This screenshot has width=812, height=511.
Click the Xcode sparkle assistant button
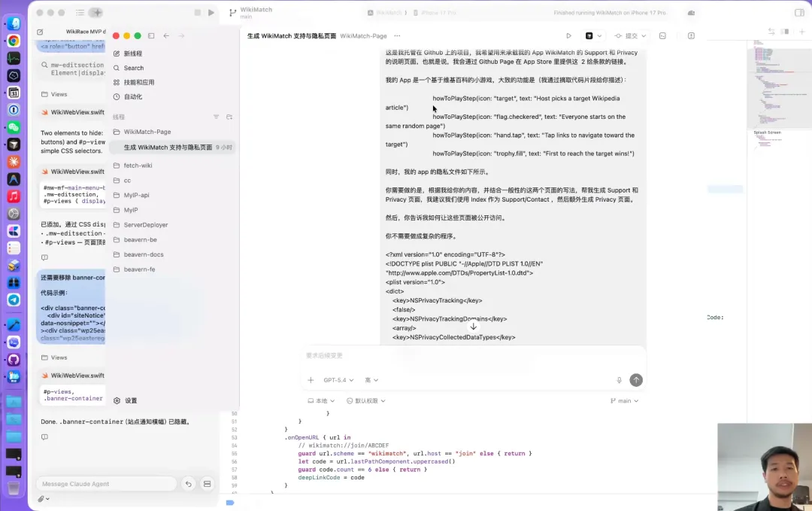pos(96,13)
